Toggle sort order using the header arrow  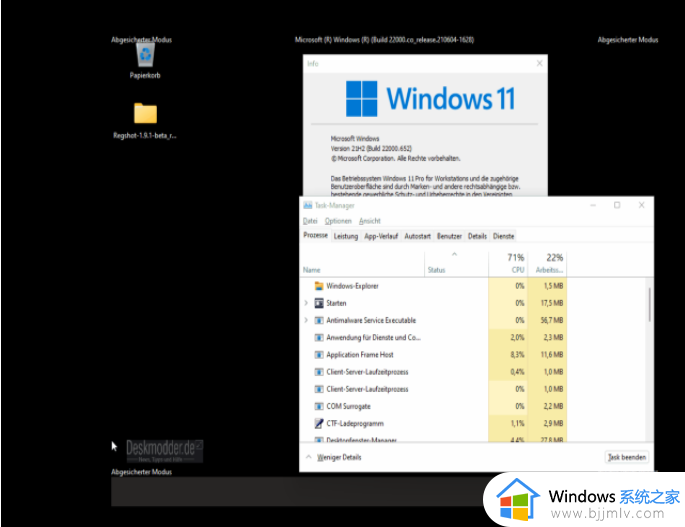[x=454, y=254]
